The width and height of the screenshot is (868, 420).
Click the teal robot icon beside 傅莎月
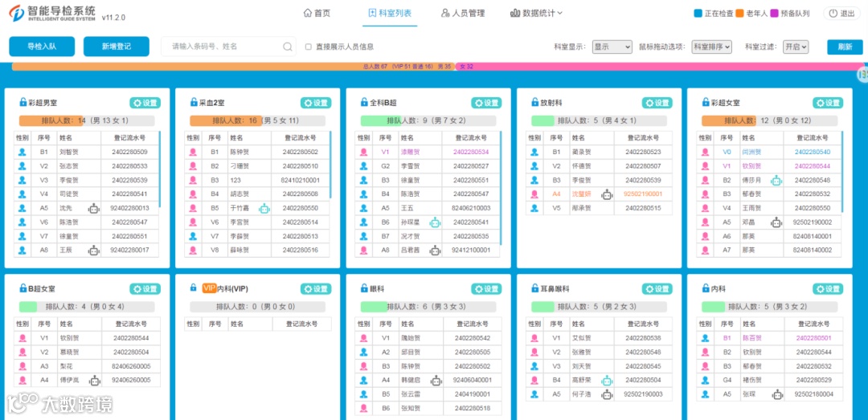[776, 180]
